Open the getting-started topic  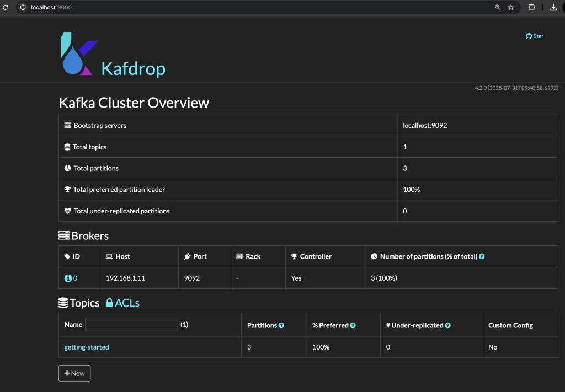point(87,347)
